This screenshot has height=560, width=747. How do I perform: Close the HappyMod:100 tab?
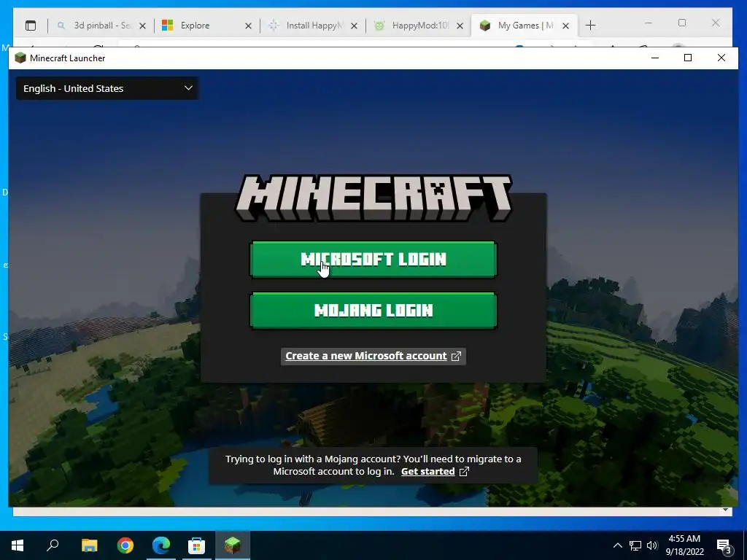coord(460,26)
